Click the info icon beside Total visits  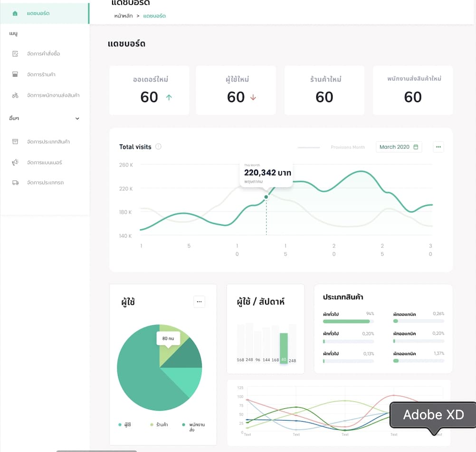point(159,147)
